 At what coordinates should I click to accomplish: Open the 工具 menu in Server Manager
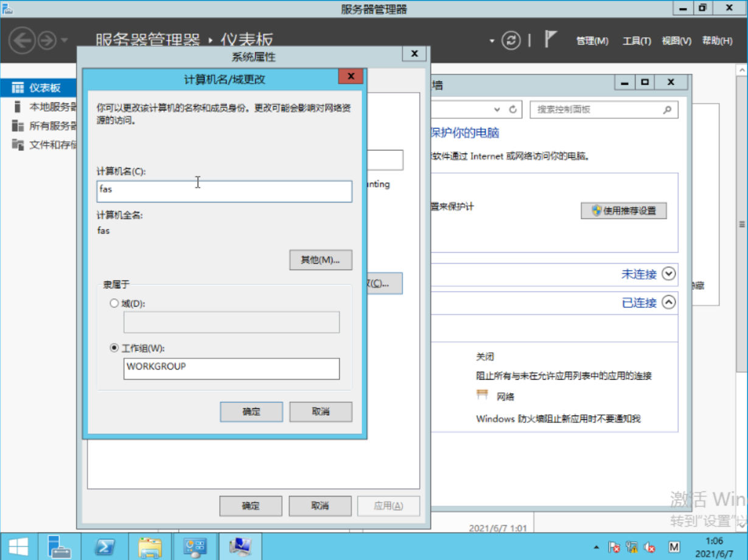(636, 41)
